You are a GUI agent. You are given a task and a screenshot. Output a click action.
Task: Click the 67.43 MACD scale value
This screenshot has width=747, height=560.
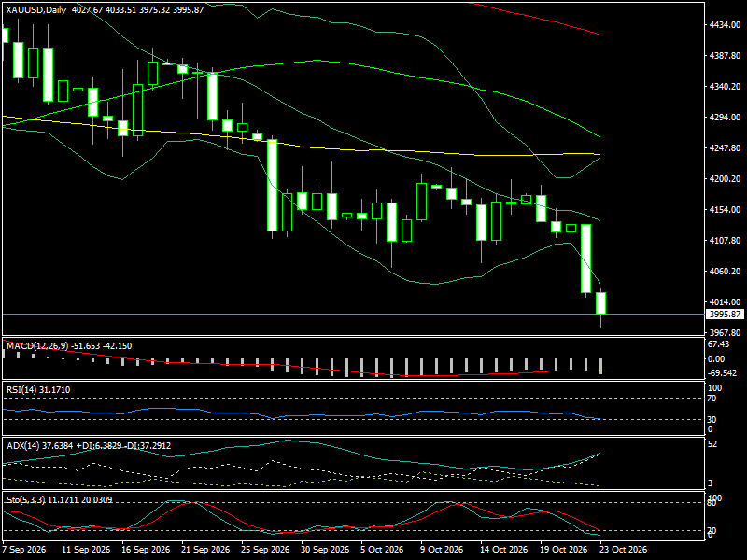pos(718,344)
